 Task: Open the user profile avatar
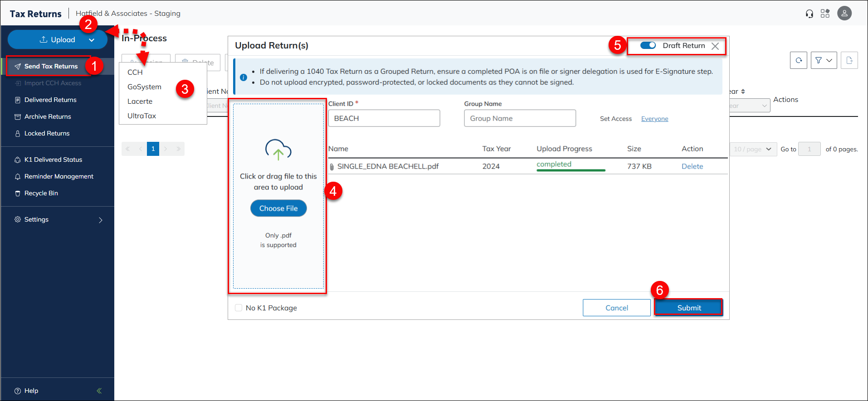tap(844, 14)
